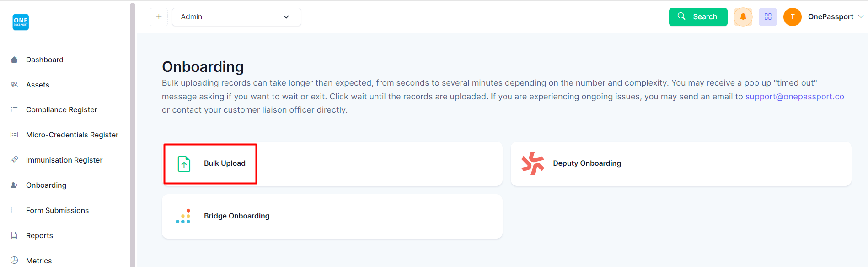The image size is (868, 267).
Task: Click the Metrics pie chart icon
Action: tap(14, 260)
